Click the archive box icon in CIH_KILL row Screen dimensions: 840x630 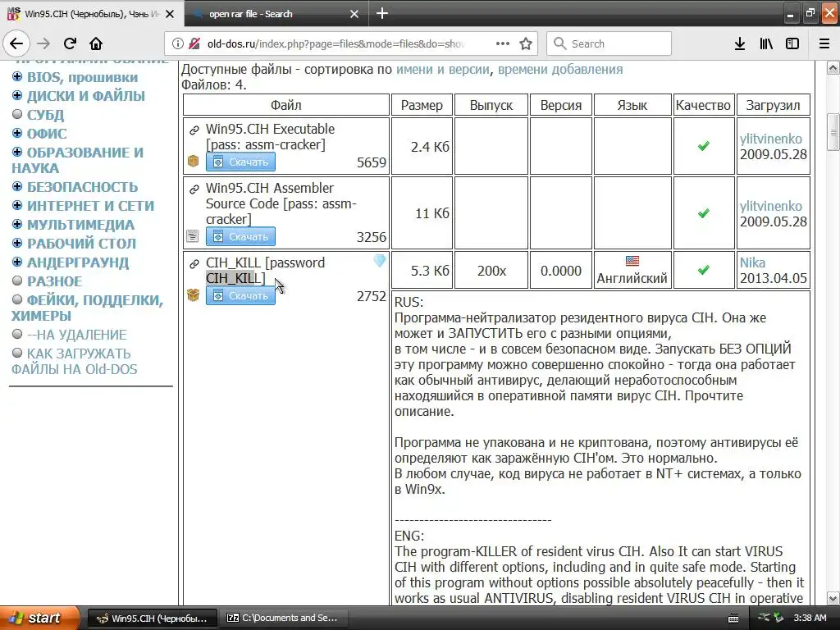point(193,294)
